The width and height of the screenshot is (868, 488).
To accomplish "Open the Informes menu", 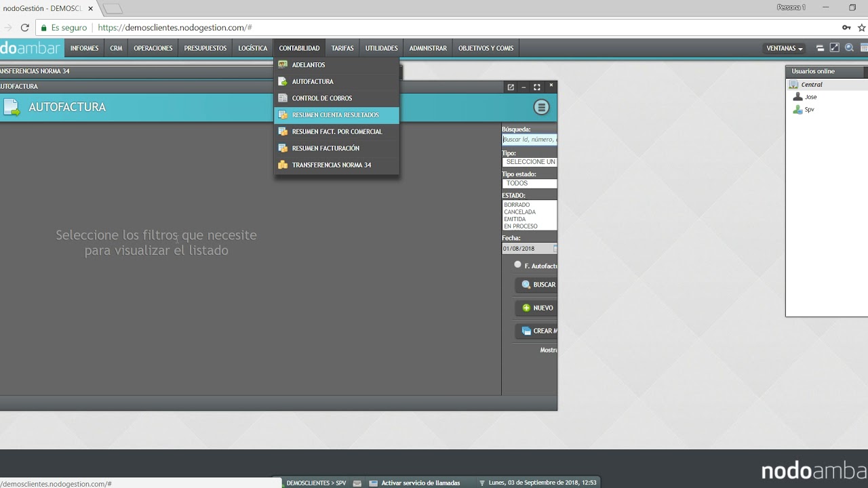I will tap(84, 48).
